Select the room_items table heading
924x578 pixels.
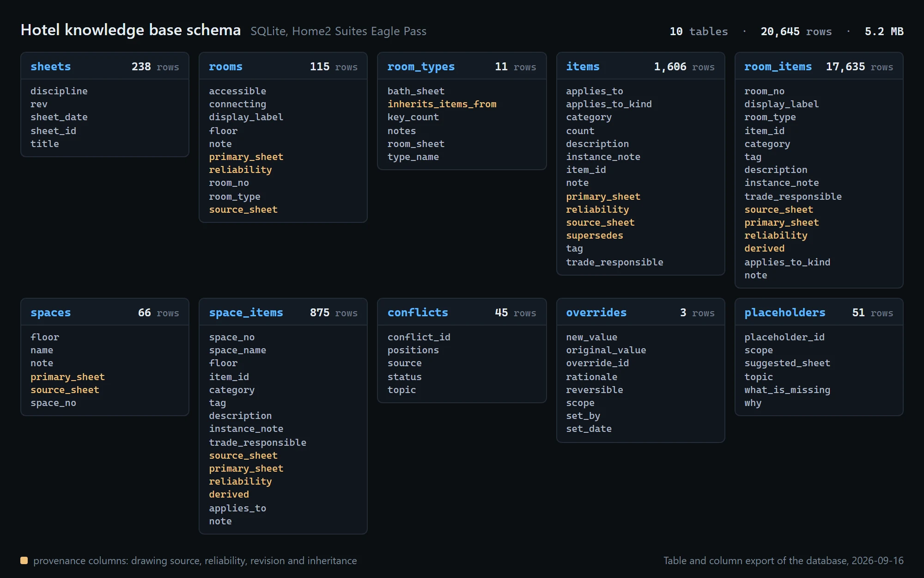click(778, 67)
